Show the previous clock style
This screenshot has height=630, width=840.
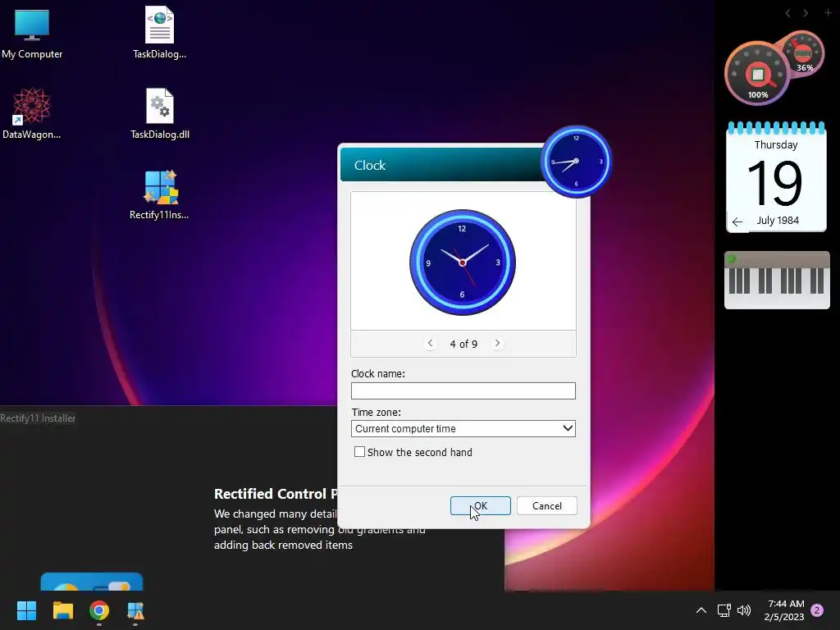[x=430, y=344]
